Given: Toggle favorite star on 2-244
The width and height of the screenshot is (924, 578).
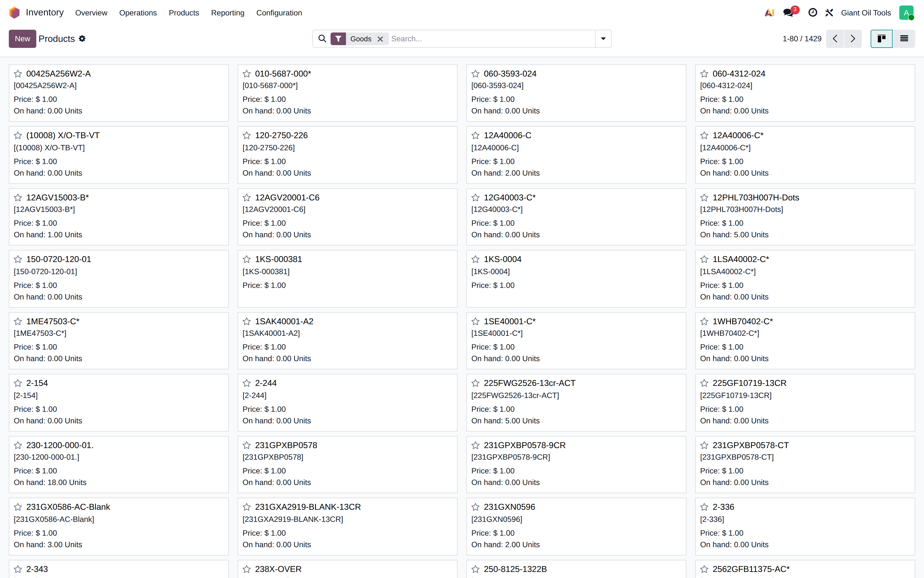Looking at the screenshot, I should [x=247, y=383].
